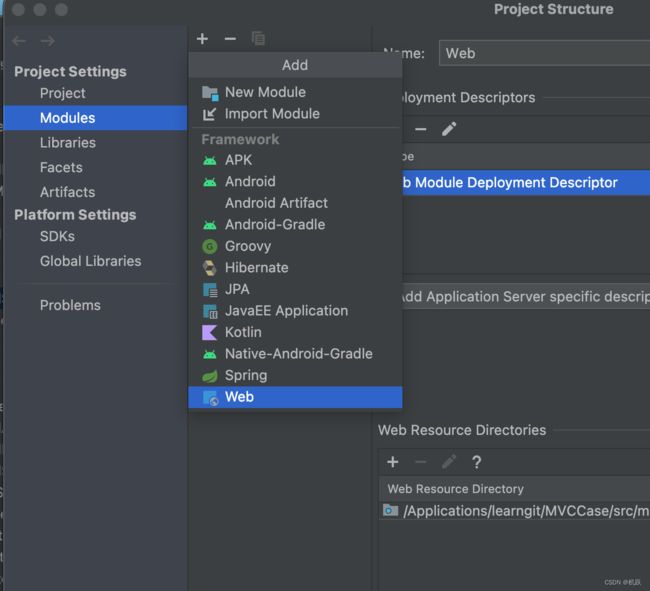
Task: Choose Import Module from Add menu
Action: 295,114
